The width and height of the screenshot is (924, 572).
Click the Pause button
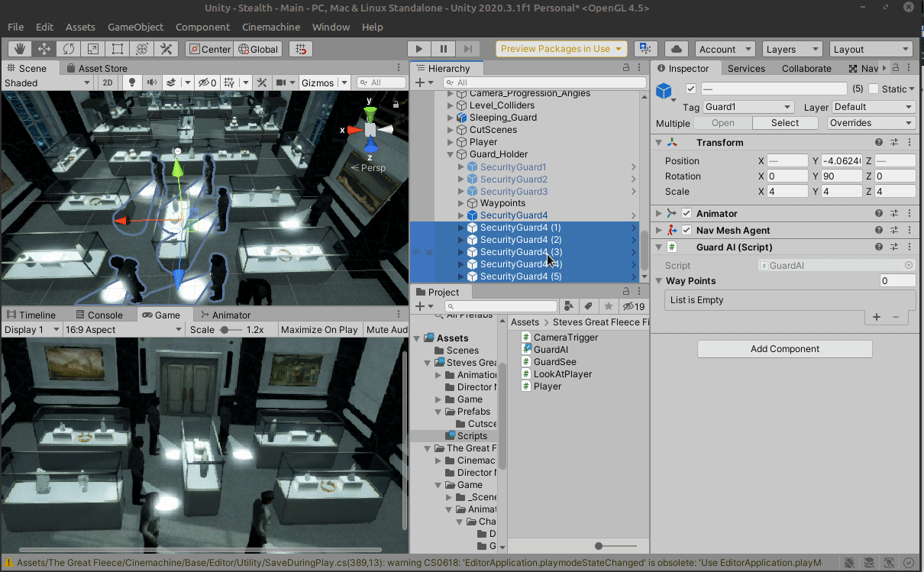coord(444,49)
